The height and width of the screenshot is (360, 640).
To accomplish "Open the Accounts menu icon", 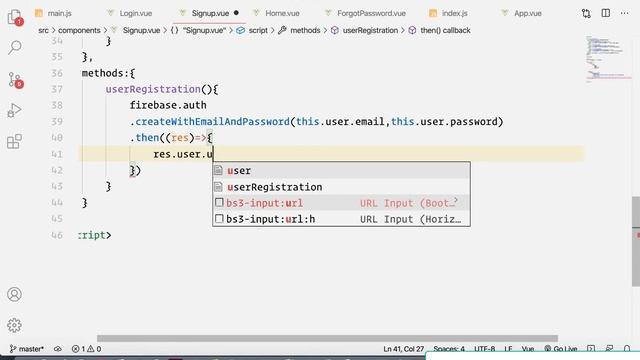I will tap(14, 294).
